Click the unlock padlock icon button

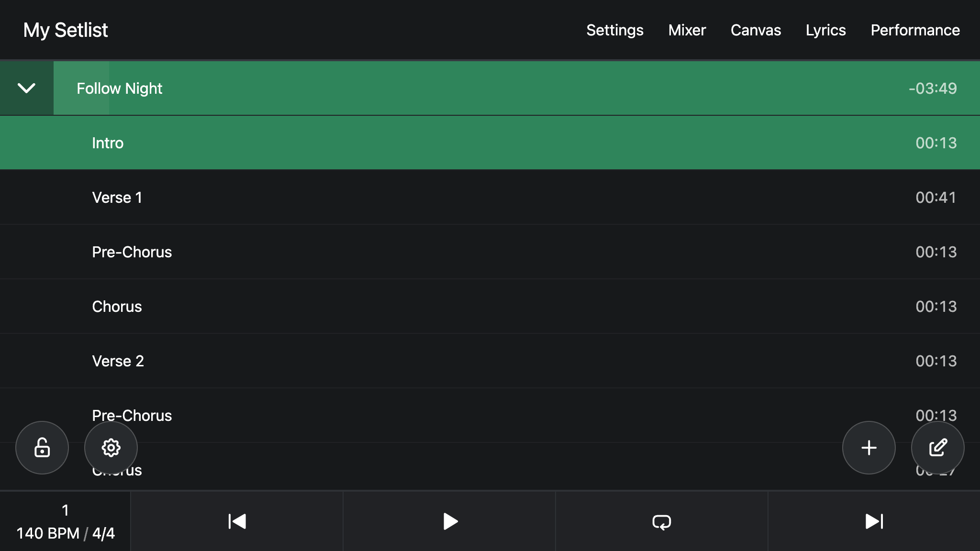tap(42, 448)
